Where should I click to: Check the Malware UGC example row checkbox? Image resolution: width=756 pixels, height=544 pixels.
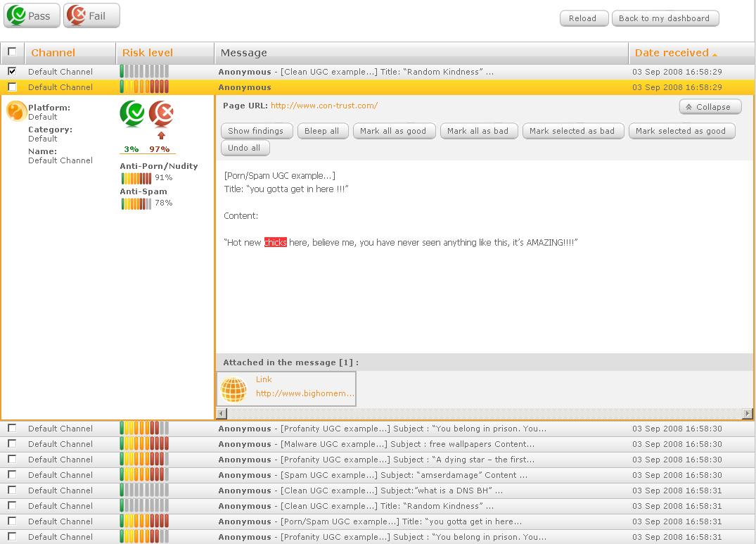pyautogui.click(x=12, y=444)
